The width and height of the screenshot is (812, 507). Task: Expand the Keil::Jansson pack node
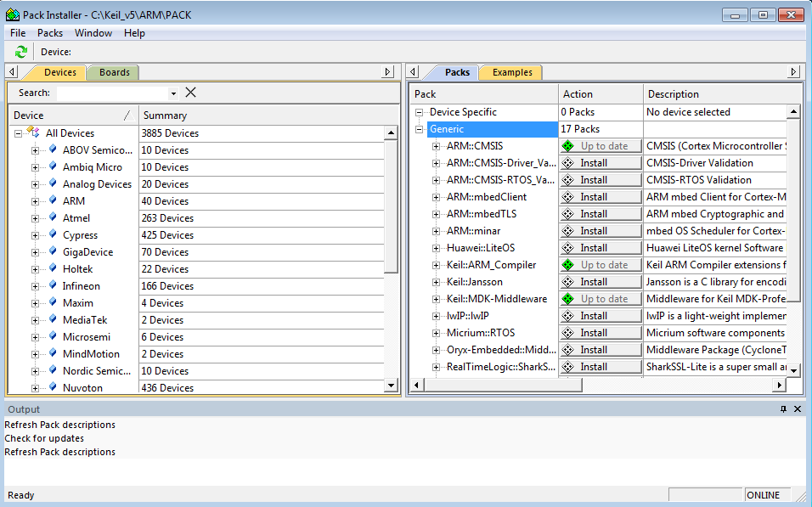[x=436, y=282]
